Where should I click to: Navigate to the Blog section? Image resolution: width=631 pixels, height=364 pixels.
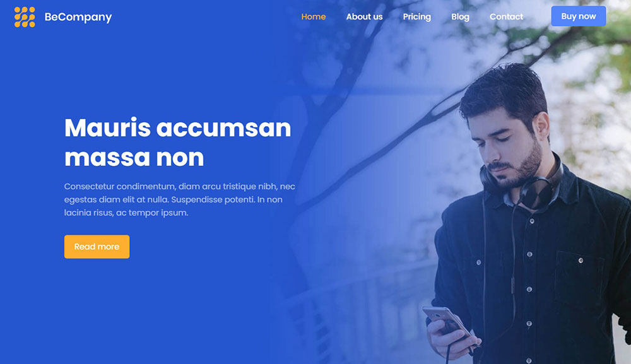click(x=461, y=16)
